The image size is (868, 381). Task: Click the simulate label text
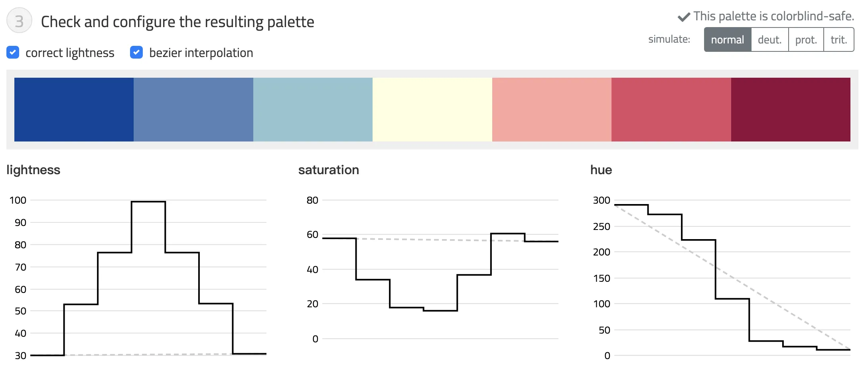coord(669,39)
